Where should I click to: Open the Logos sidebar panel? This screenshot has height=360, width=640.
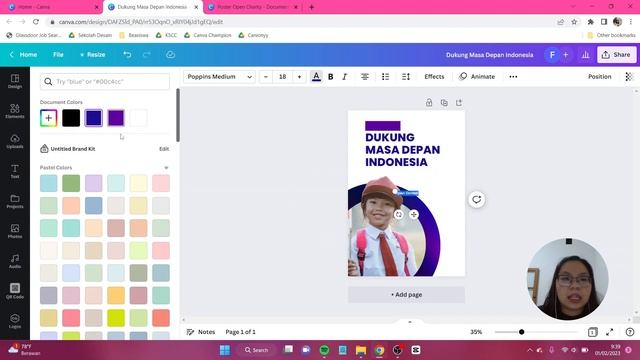point(15,321)
